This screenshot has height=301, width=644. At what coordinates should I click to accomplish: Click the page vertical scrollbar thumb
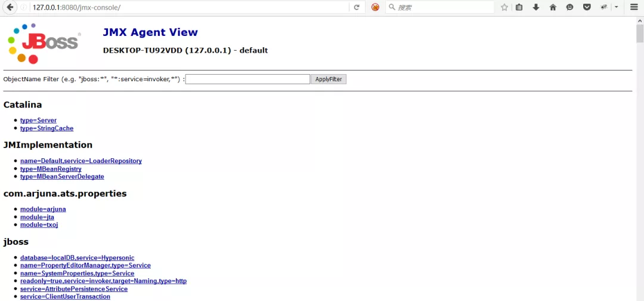coord(640,33)
